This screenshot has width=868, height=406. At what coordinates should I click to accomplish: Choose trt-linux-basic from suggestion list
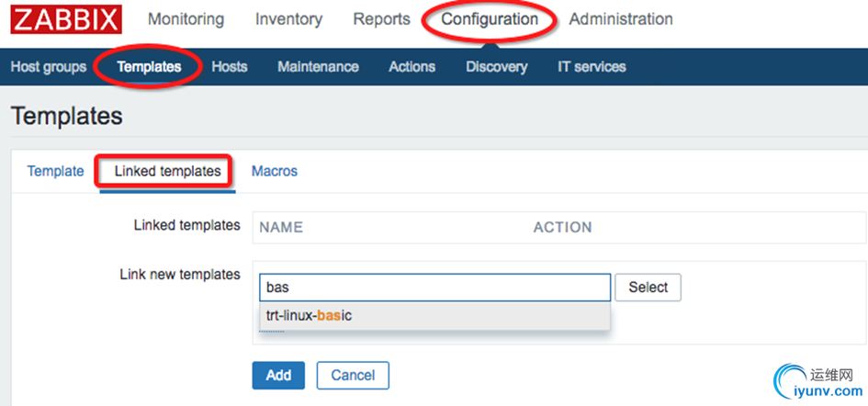pyautogui.click(x=309, y=316)
